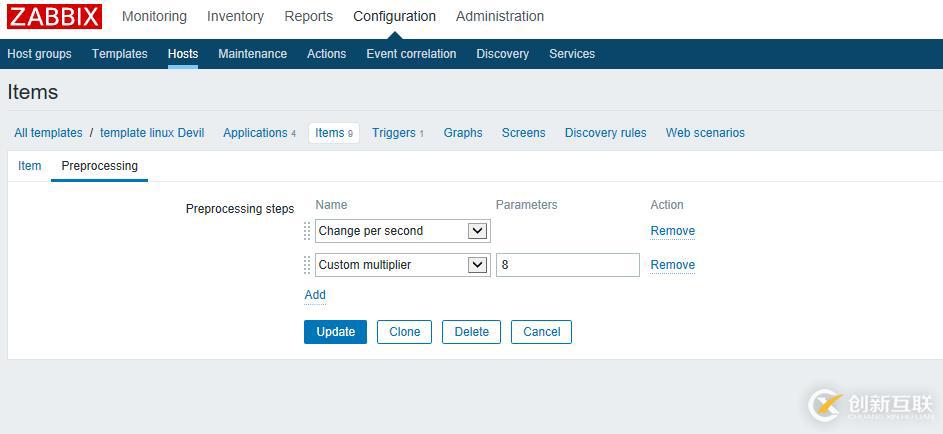Click the Zabbix logo

pyautogui.click(x=55, y=16)
